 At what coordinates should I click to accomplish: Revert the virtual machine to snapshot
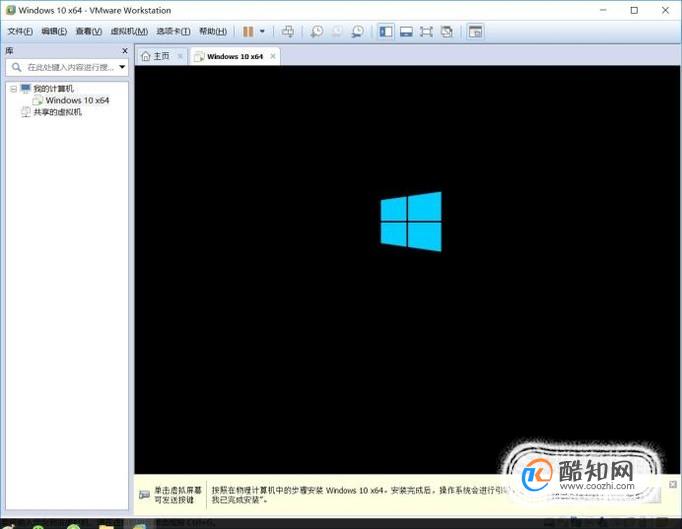(x=337, y=32)
